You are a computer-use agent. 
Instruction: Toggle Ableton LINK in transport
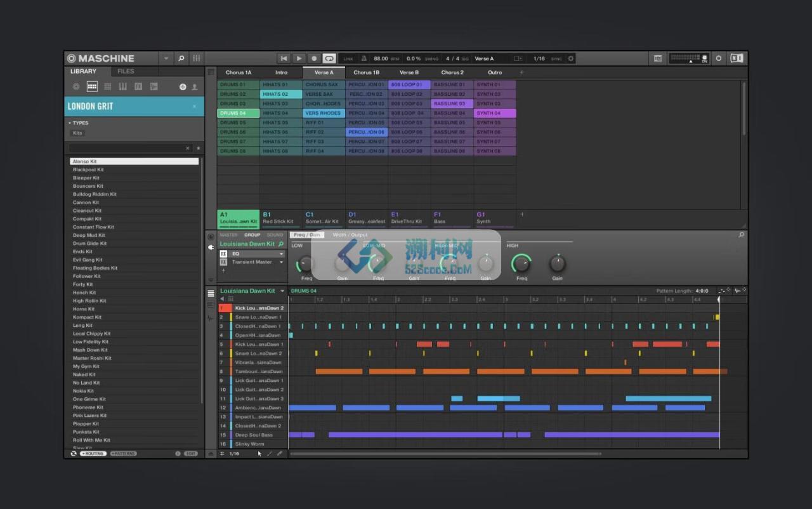pyautogui.click(x=348, y=58)
